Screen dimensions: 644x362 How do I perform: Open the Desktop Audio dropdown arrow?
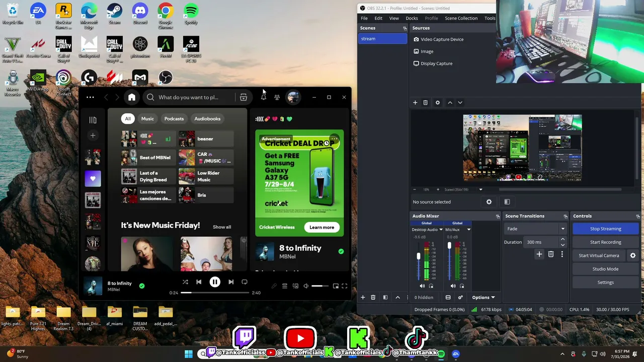441,230
